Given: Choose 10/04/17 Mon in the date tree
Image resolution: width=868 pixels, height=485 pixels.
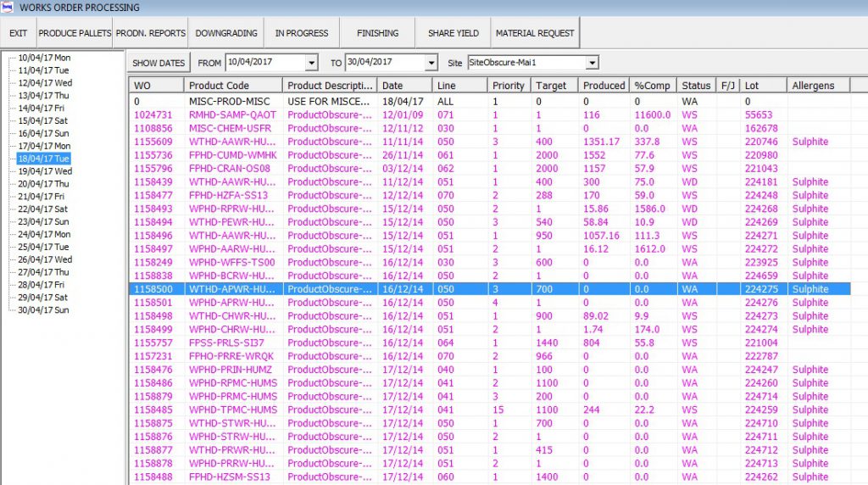Looking at the screenshot, I should pyautogui.click(x=44, y=58).
